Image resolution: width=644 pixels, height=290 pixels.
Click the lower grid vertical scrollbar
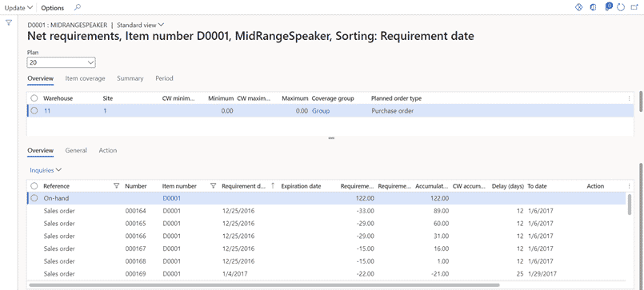coord(629,205)
